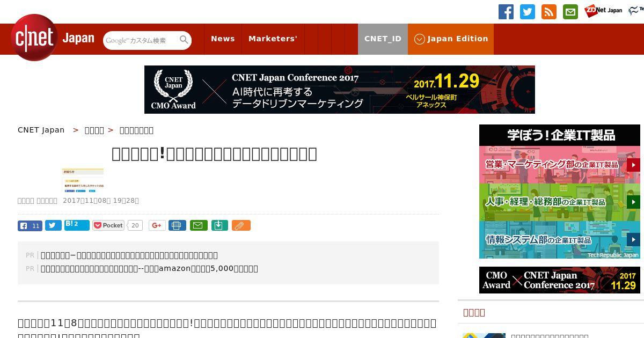Click the blue print icon
644x338 pixels.
[177, 225]
